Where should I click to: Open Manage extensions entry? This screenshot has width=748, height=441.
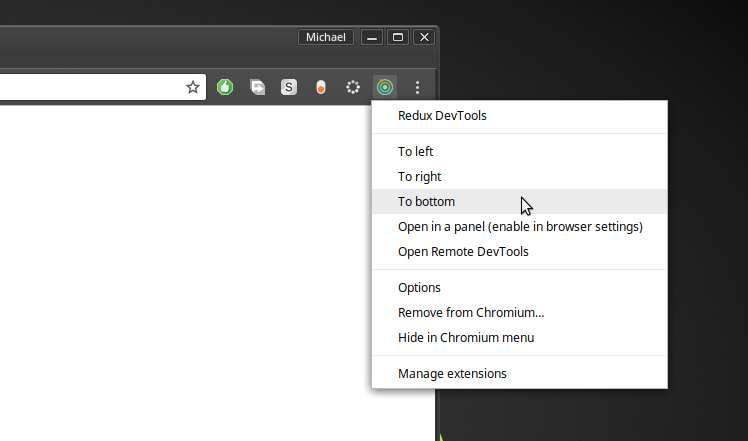click(519, 373)
